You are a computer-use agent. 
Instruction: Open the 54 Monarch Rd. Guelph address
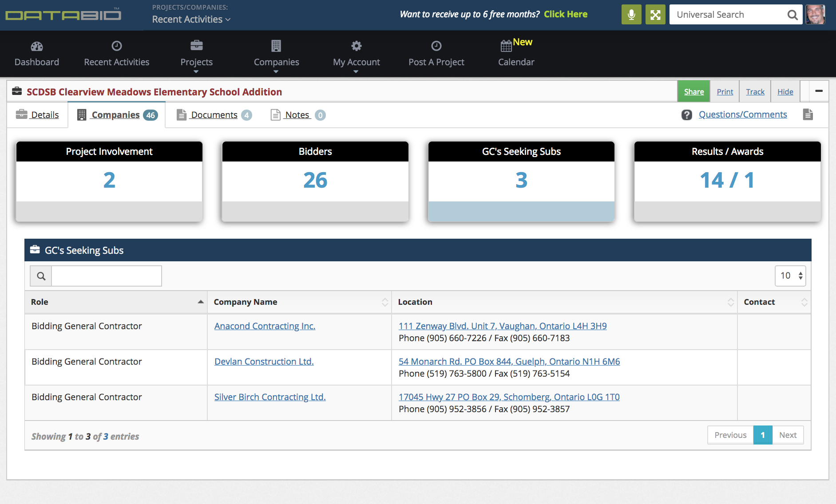(x=509, y=362)
